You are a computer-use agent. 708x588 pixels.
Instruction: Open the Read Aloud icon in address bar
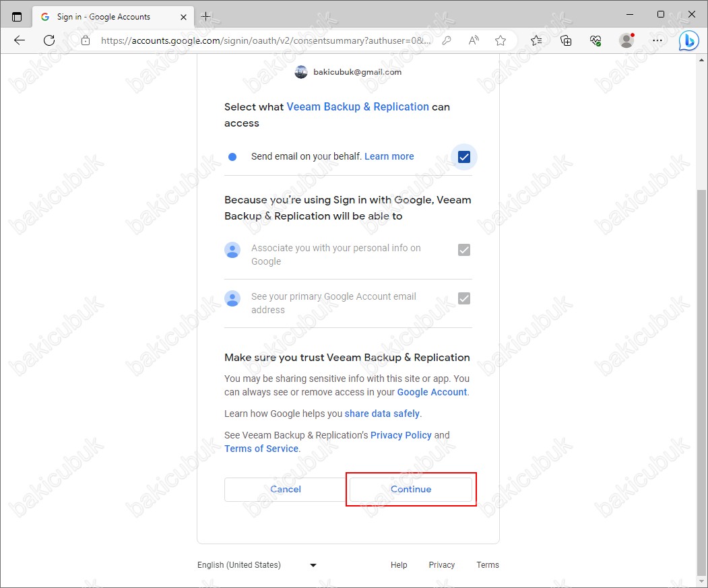pyautogui.click(x=474, y=40)
